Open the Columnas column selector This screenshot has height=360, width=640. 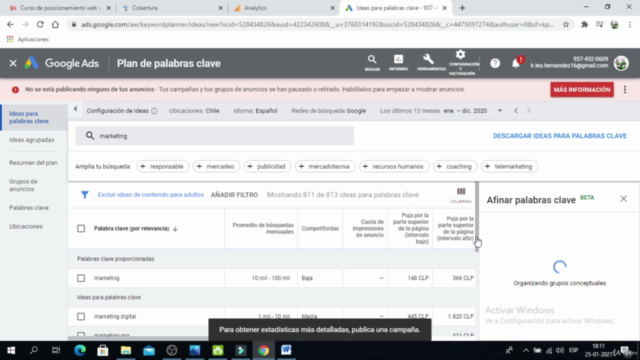[x=461, y=195]
